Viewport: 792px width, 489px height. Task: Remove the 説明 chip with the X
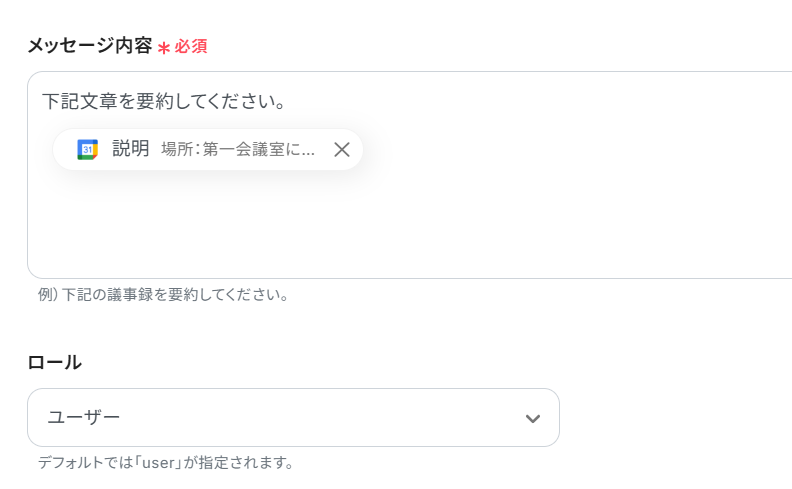[341, 150]
